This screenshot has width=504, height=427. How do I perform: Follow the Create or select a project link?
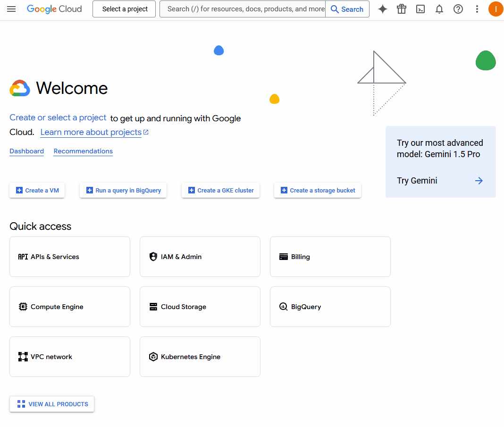[58, 117]
